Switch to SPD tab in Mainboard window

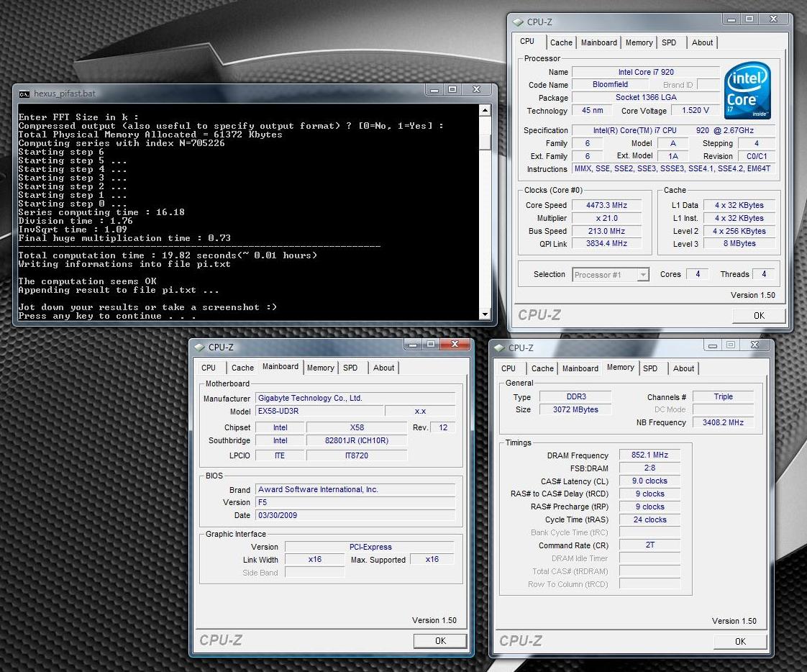tap(350, 368)
